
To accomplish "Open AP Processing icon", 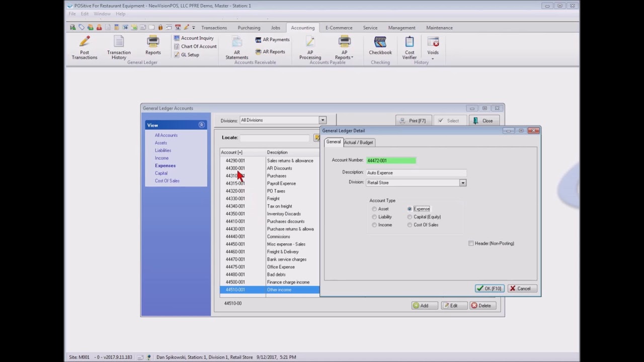I will click(x=310, y=42).
